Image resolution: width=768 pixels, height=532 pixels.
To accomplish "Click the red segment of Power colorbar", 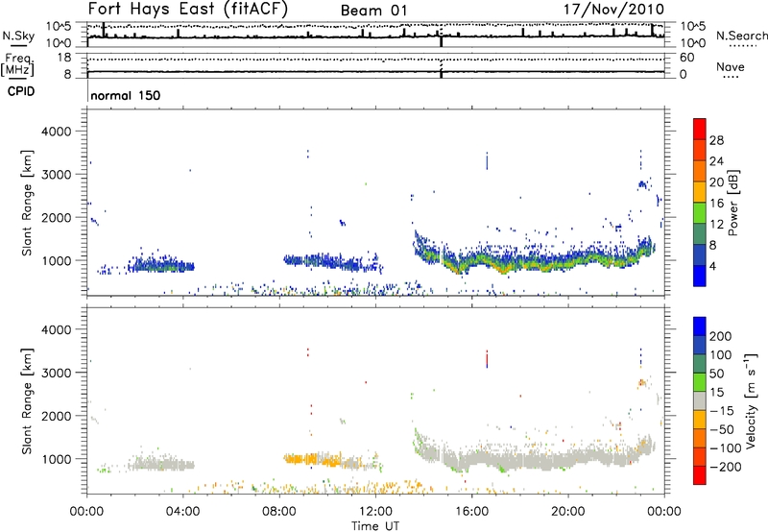I will pyautogui.click(x=700, y=129).
